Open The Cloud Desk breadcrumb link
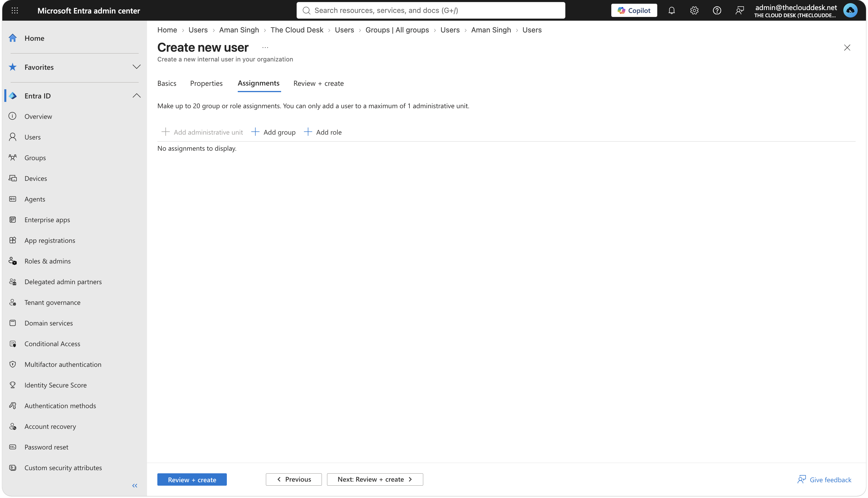The image size is (868, 498). tap(297, 30)
